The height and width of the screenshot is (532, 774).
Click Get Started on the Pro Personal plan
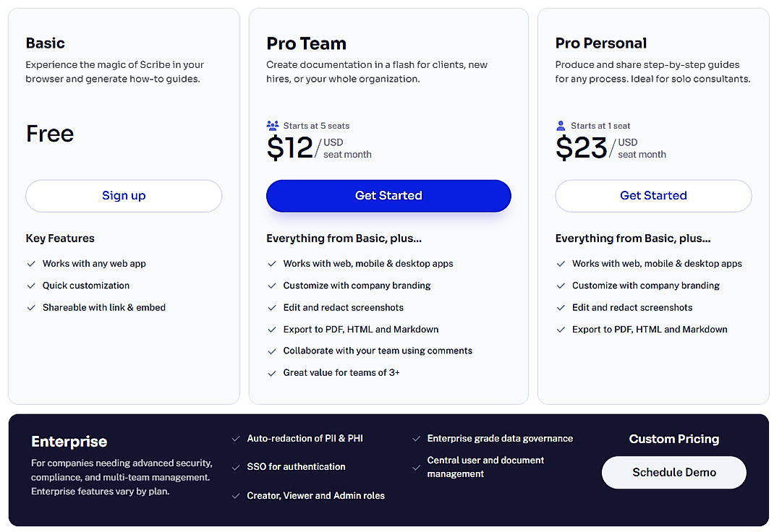[x=652, y=195]
